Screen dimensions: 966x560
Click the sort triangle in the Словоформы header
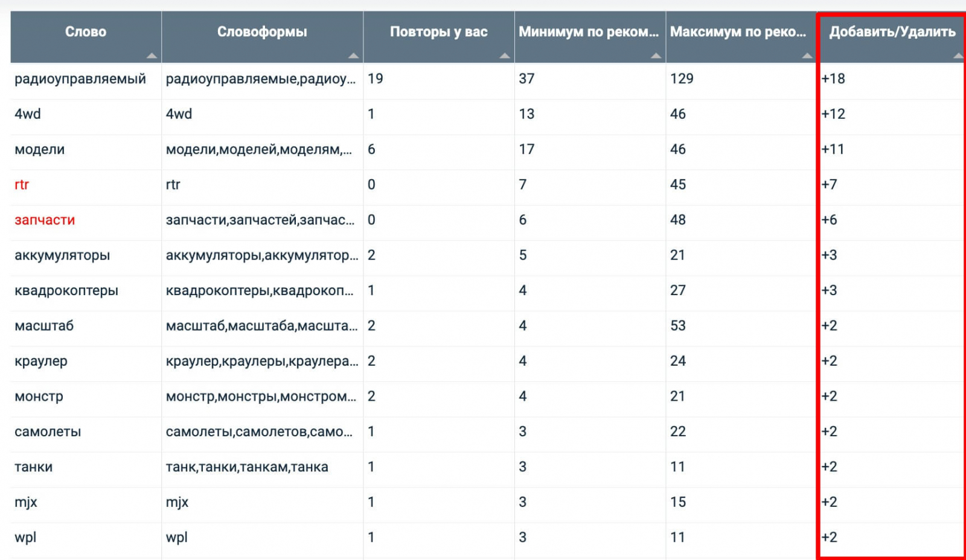click(354, 56)
